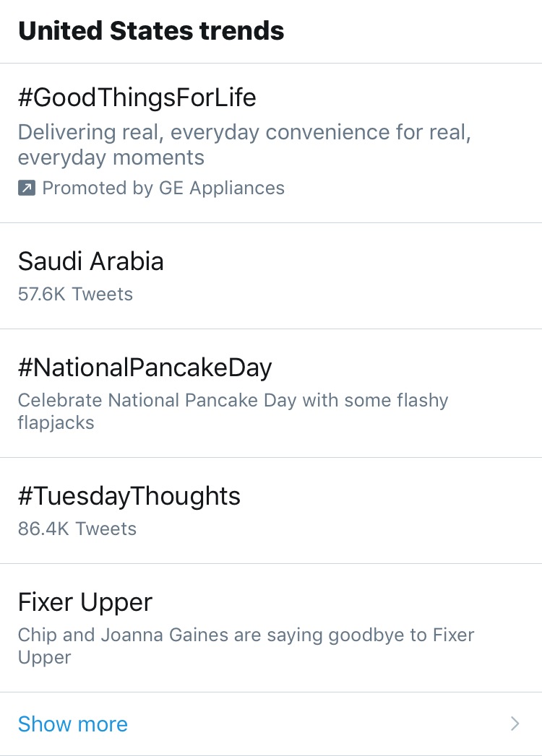Tap the "everyday moments" description line
542x756 pixels.
111,157
